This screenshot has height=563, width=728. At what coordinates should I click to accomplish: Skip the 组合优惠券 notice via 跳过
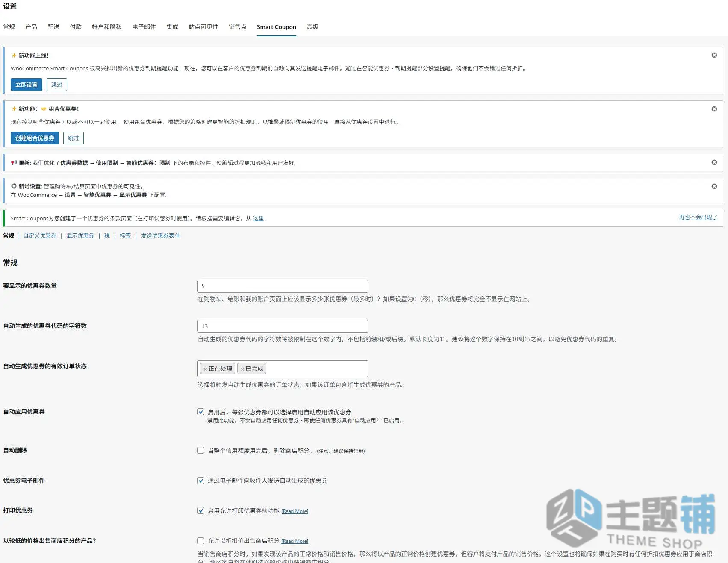(x=74, y=138)
